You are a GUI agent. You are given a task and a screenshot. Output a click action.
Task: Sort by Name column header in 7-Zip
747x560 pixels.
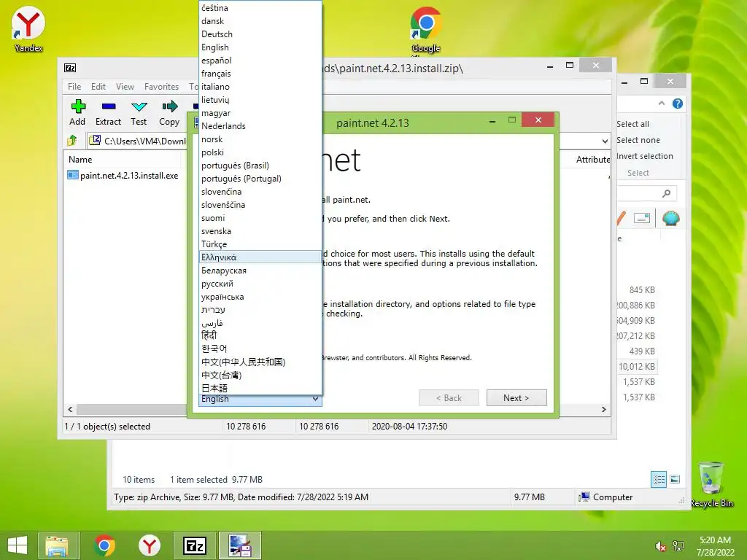[x=122, y=160]
